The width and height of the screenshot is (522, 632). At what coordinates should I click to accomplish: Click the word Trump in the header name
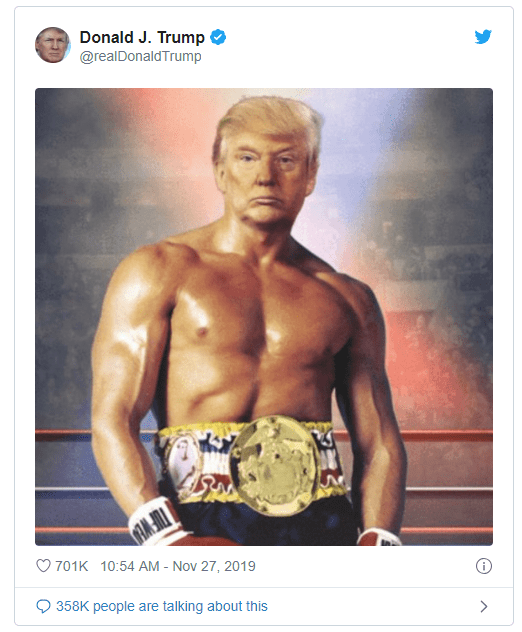[x=181, y=38]
